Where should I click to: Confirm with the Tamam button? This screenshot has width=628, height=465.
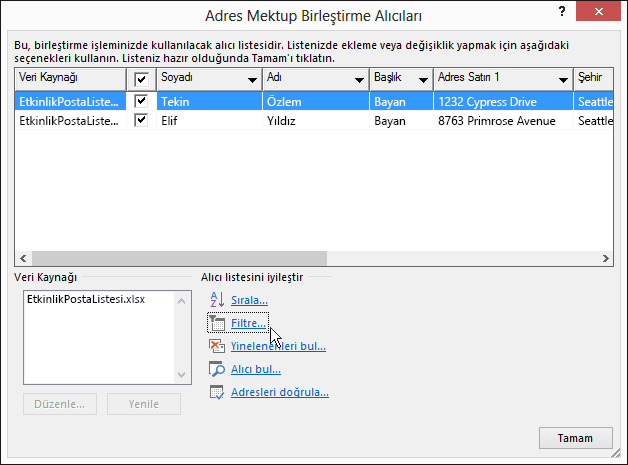pyautogui.click(x=576, y=438)
